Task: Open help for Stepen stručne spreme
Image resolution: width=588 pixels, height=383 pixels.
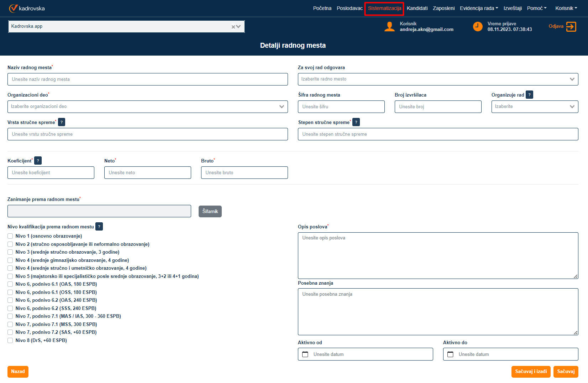Action: pyautogui.click(x=356, y=122)
